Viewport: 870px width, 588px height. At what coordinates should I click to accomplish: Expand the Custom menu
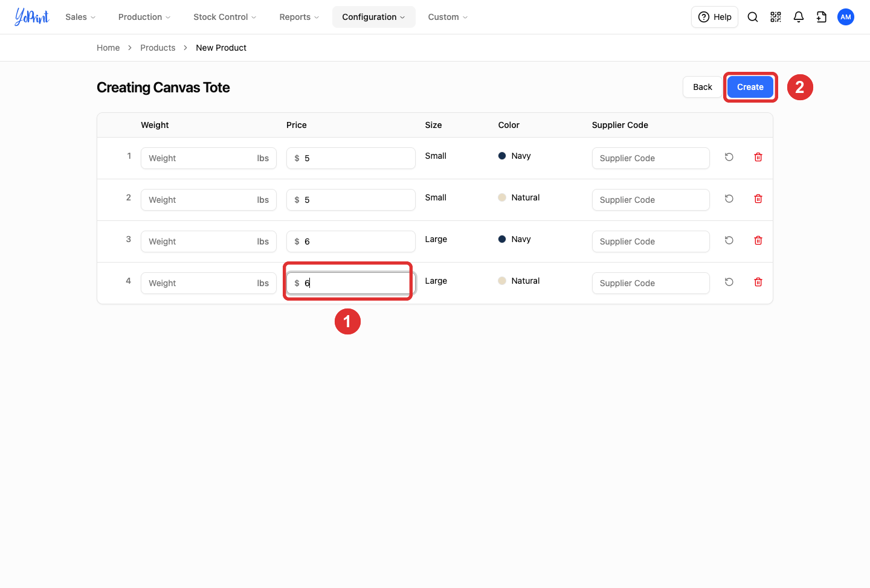pyautogui.click(x=448, y=17)
